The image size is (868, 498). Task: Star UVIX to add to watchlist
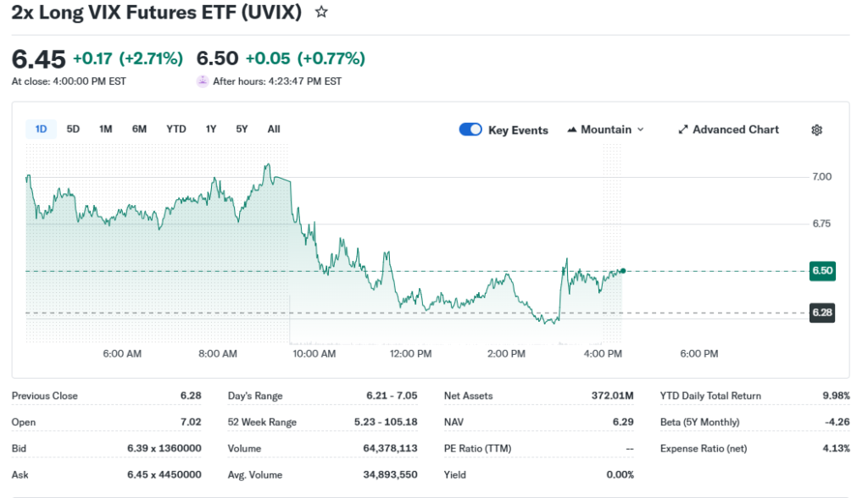321,13
